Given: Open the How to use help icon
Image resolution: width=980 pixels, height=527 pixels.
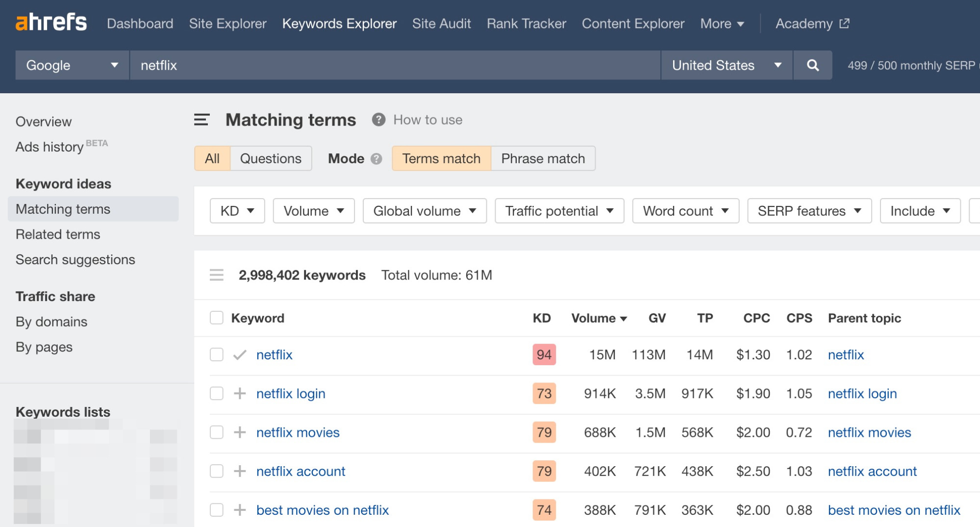Looking at the screenshot, I should [378, 120].
